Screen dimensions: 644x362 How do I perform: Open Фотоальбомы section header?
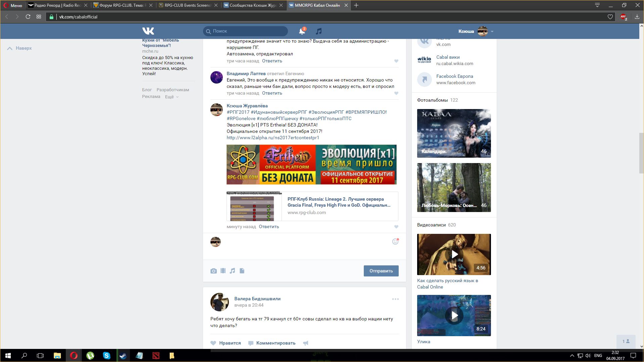[433, 100]
